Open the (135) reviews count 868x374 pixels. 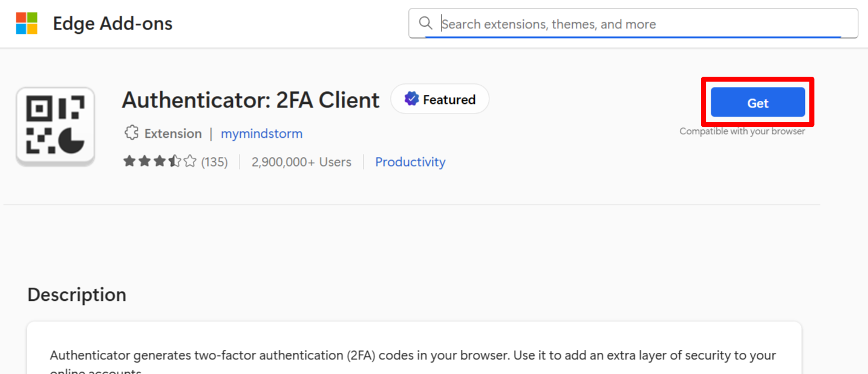(214, 162)
